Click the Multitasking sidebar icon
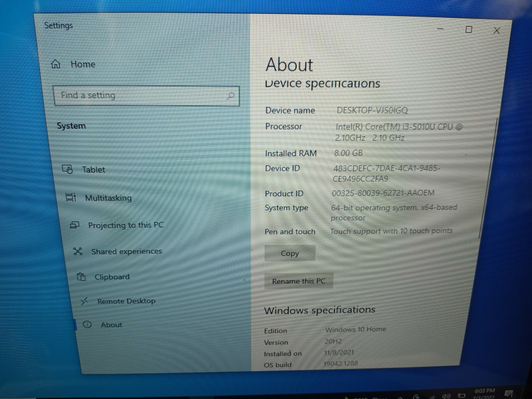The width and height of the screenshot is (532, 399). pyautogui.click(x=71, y=198)
